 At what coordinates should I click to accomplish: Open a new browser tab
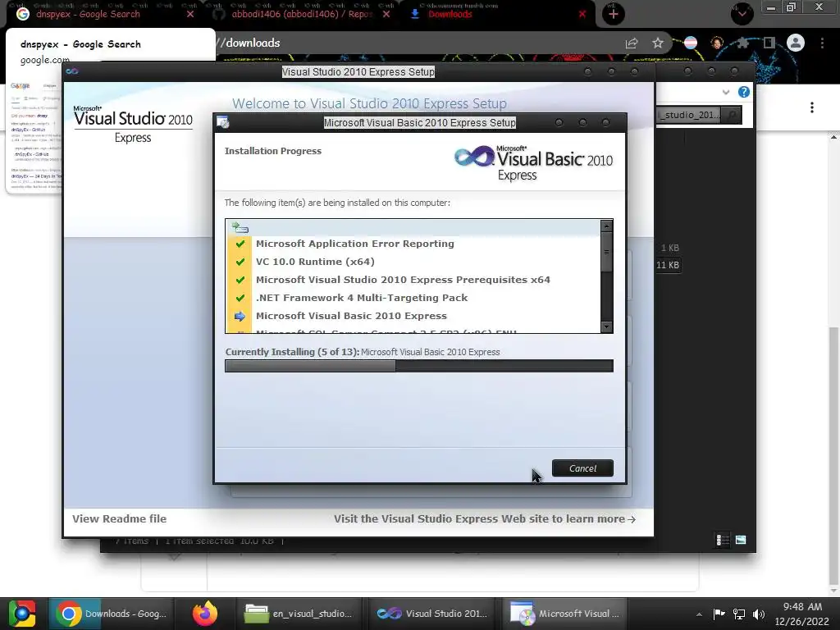click(x=614, y=14)
